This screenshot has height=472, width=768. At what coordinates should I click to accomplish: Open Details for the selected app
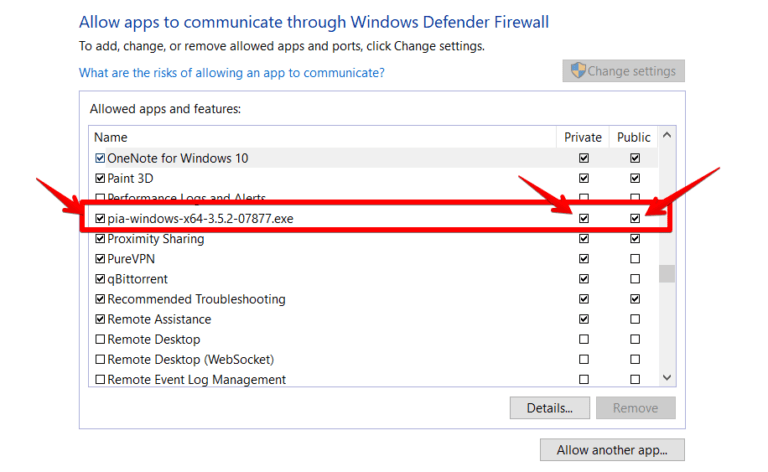pos(549,408)
